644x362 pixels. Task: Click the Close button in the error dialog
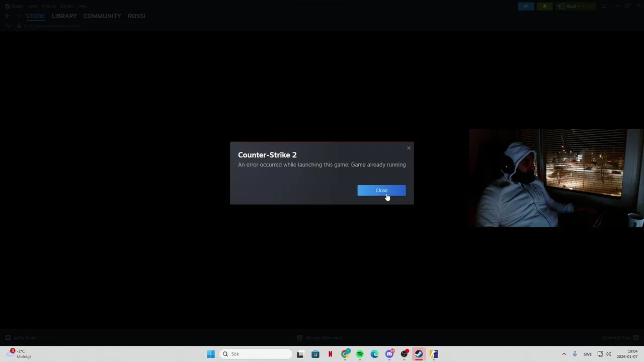tap(381, 191)
